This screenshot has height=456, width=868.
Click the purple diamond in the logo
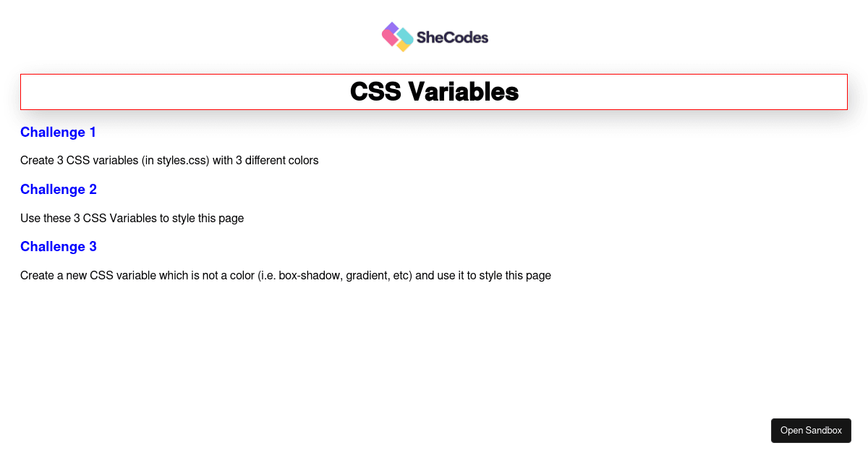[391, 28]
